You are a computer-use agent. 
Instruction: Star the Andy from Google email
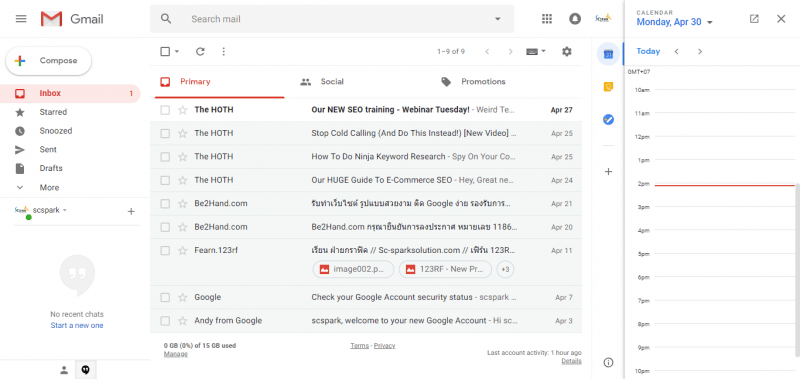click(183, 321)
